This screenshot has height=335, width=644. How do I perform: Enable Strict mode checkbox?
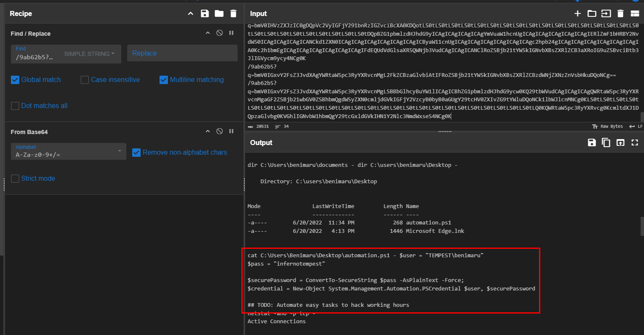[x=15, y=179]
